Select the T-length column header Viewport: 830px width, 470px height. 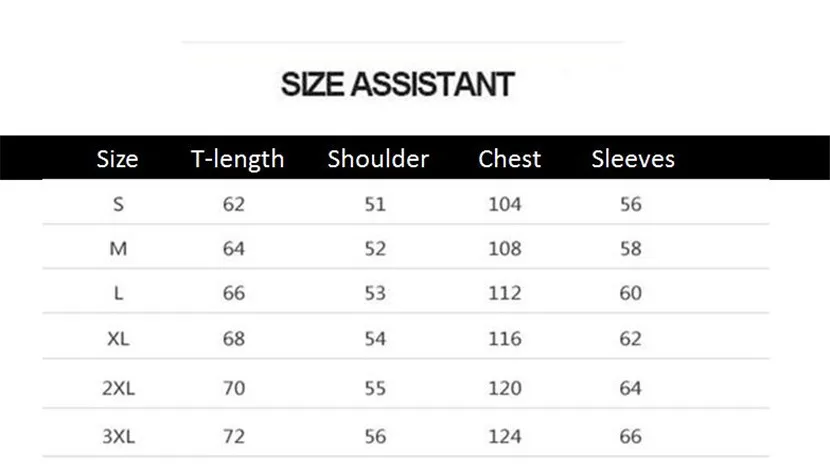(238, 159)
